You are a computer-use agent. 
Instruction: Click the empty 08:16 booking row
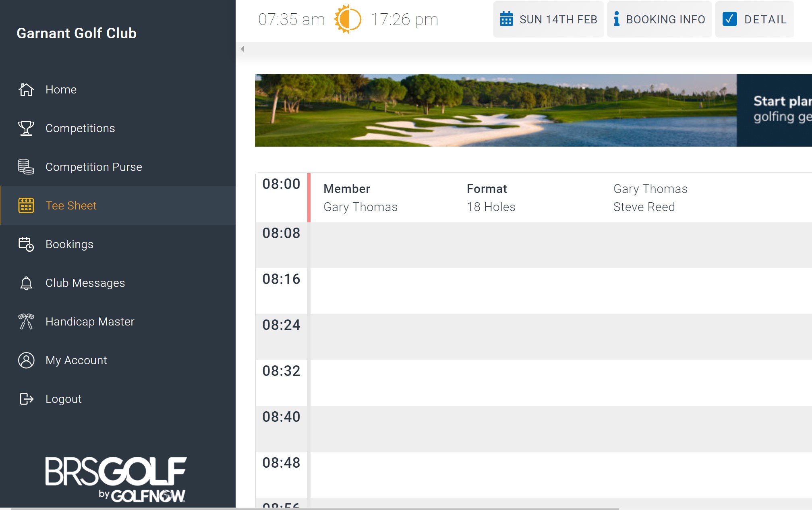[561, 291]
